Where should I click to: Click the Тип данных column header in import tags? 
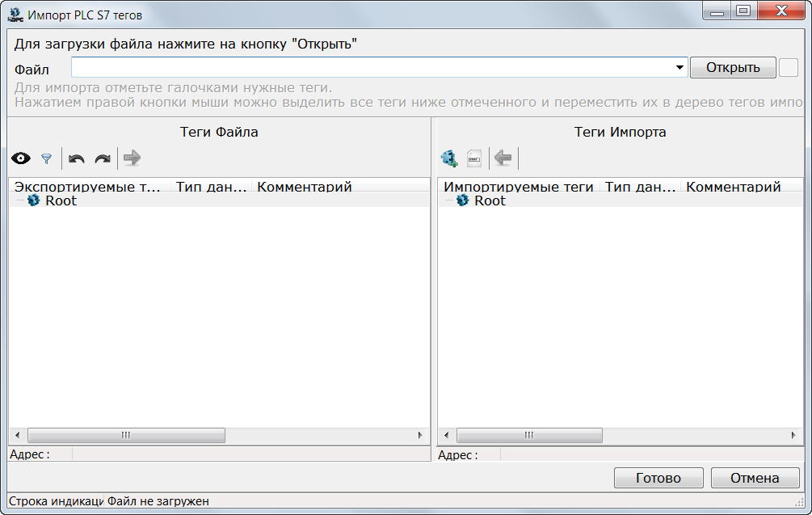(x=641, y=186)
